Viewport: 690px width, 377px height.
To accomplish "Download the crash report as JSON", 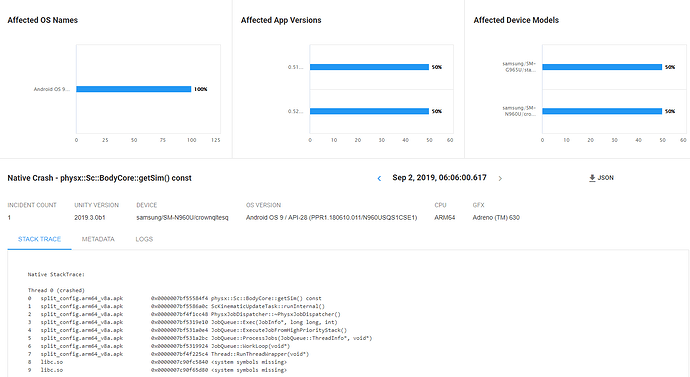I will (601, 178).
